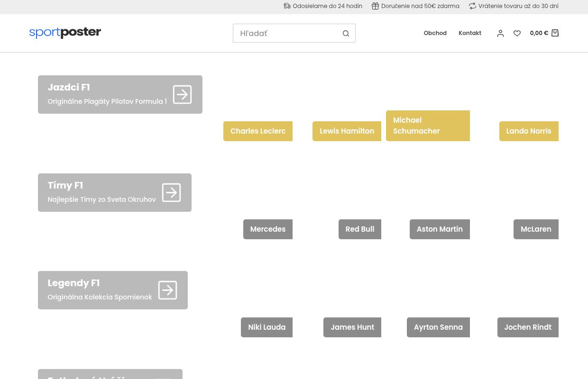Click the arrow icon in Legendy F1

167,290
